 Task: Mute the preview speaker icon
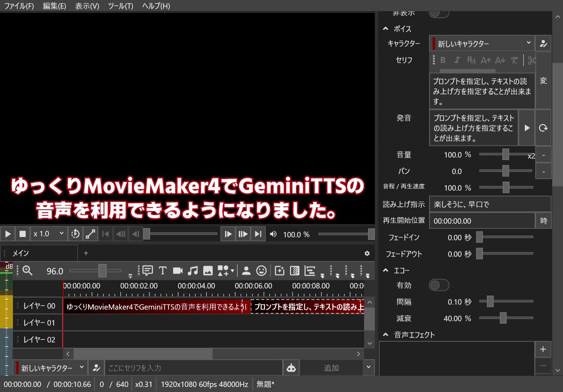(273, 234)
